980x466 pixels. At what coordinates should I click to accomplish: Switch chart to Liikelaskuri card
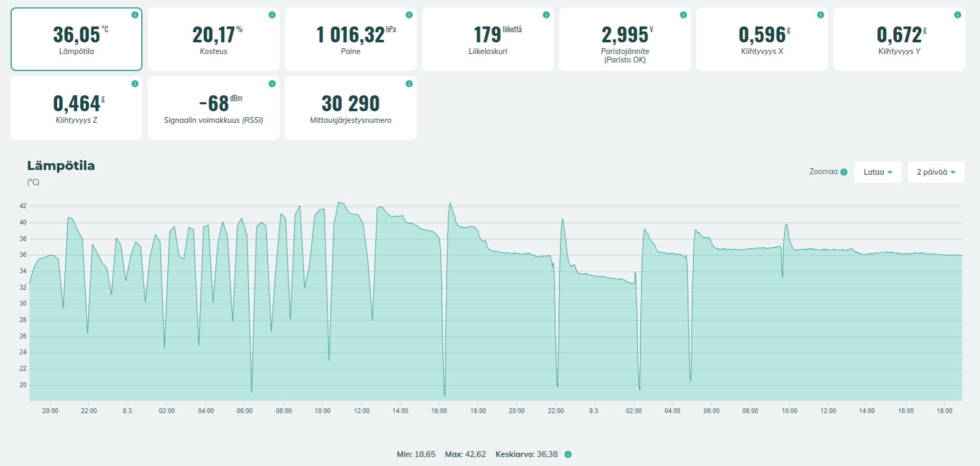pos(487,39)
